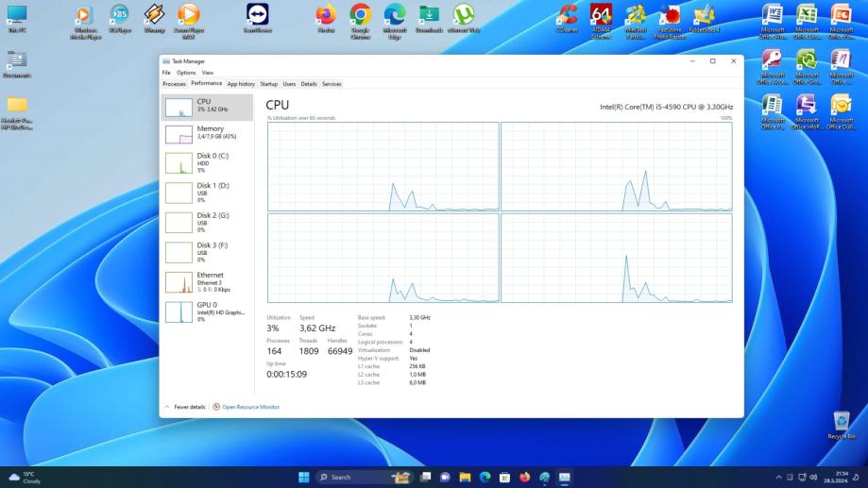Select FastStone Photo Resizer desktop shortcut
Screen dimensions: 868x488
(670, 22)
